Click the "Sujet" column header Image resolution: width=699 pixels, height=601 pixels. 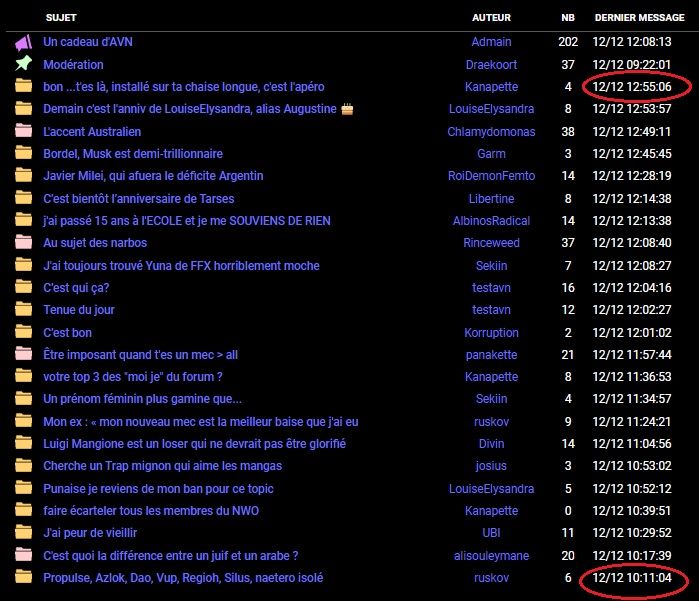point(61,18)
